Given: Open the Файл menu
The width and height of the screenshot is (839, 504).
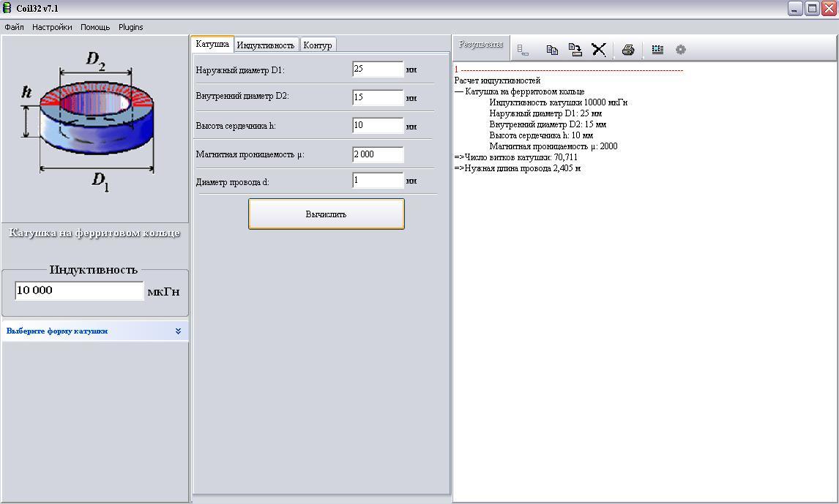Looking at the screenshot, I should (14, 27).
